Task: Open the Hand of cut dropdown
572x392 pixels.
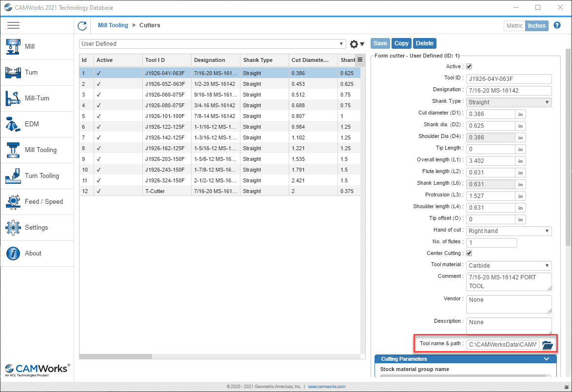Action: coord(509,231)
